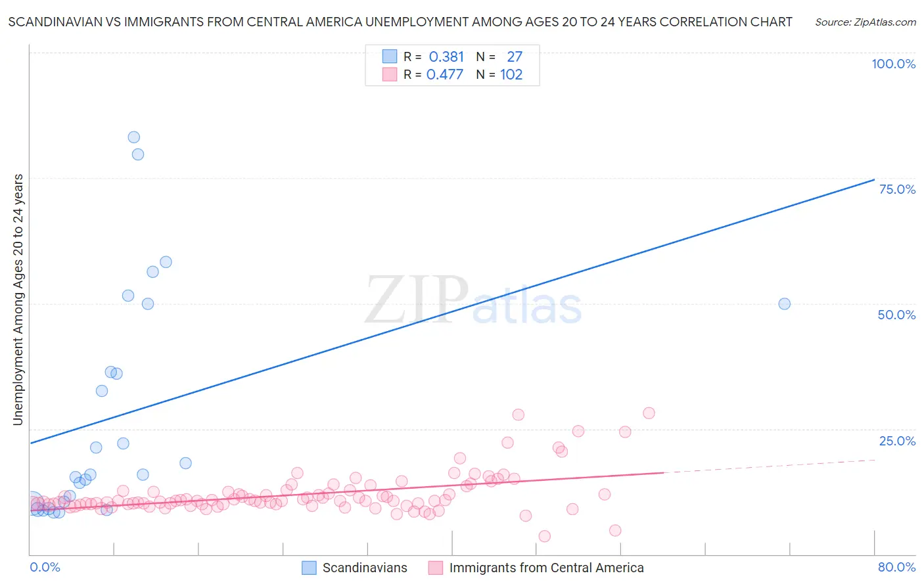Click the far-right blue point near 50%
The image size is (924, 586).
point(784,304)
